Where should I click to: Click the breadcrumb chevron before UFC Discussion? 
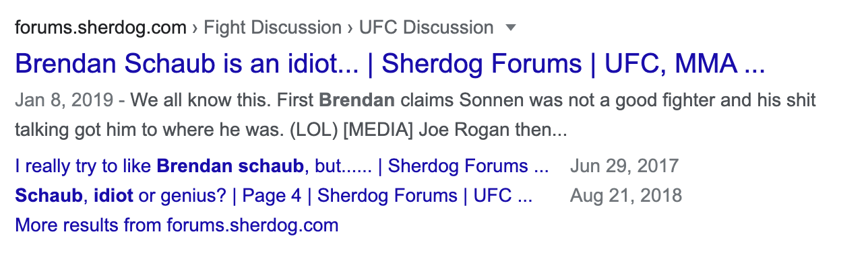click(350, 28)
